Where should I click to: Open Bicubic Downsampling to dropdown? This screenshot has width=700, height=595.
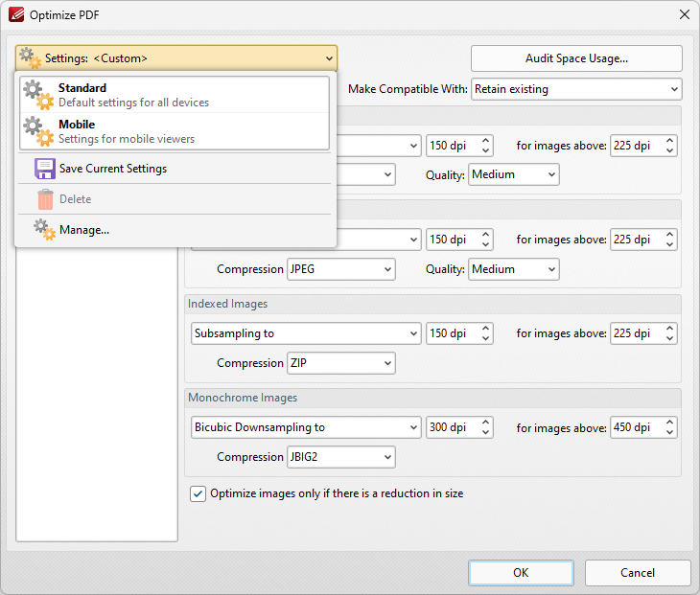[306, 427]
